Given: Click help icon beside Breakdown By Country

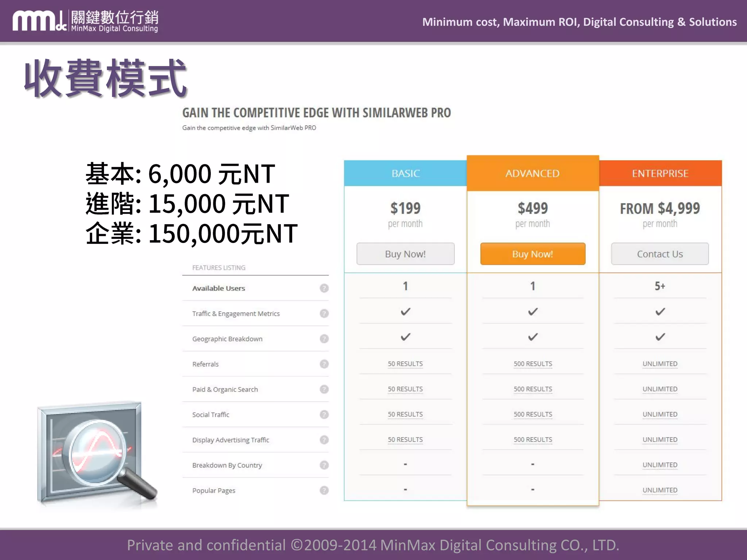Looking at the screenshot, I should tap(324, 465).
